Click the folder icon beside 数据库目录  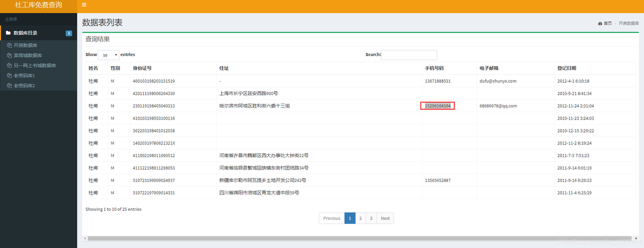click(x=8, y=33)
